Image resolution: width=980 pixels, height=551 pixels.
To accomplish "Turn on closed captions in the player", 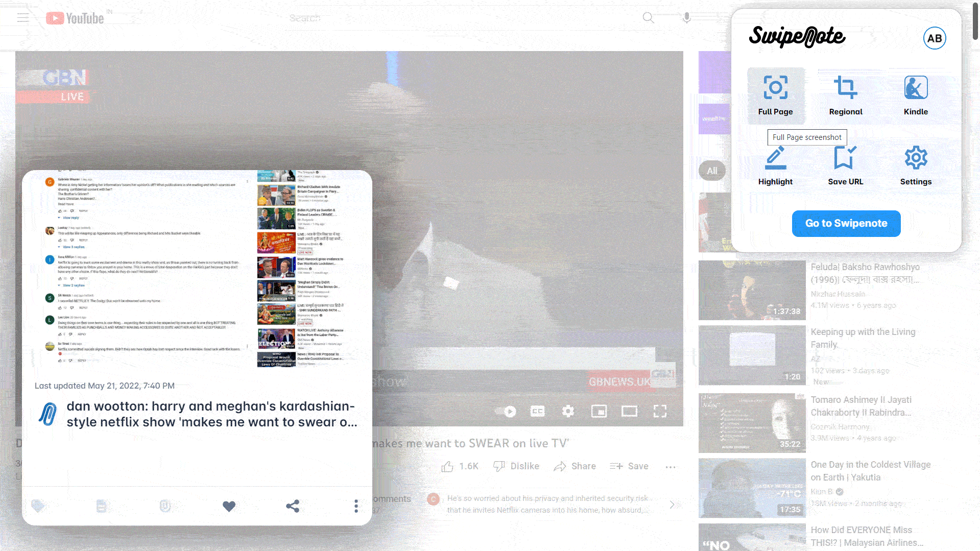I will point(538,411).
